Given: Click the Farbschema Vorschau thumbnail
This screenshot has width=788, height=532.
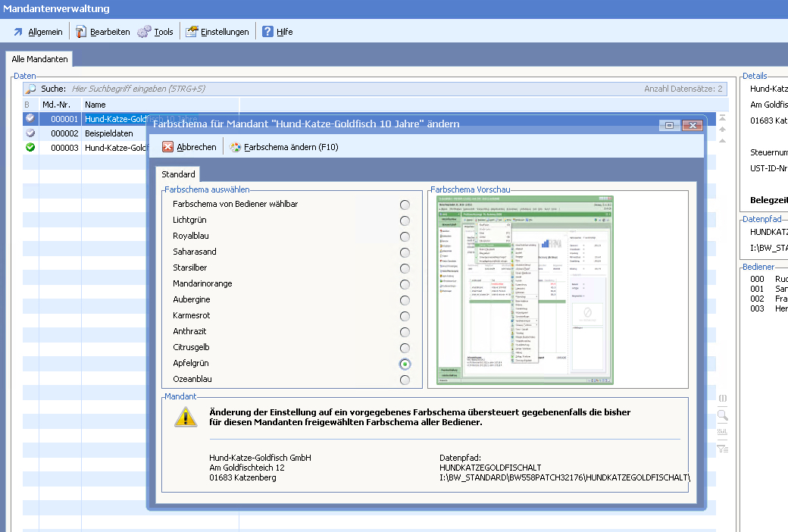Looking at the screenshot, I should [525, 289].
